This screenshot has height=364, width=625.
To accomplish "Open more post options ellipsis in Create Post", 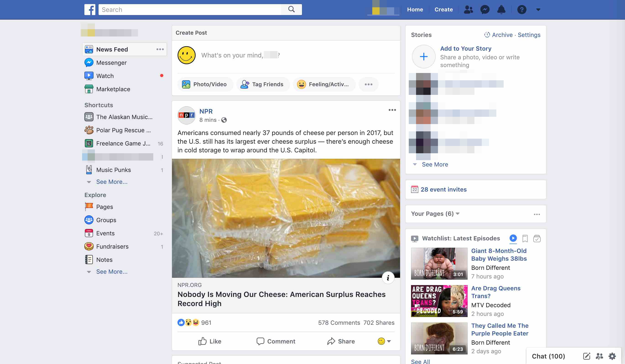I will point(368,84).
